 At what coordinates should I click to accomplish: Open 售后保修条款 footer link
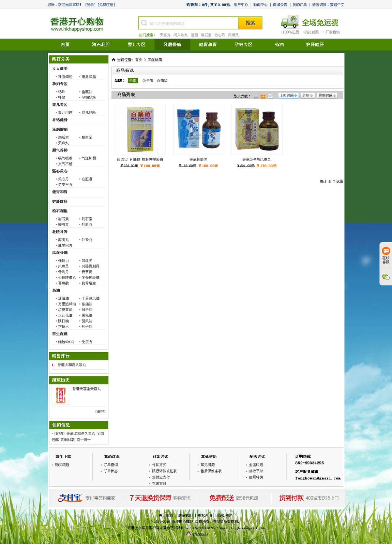click(x=211, y=471)
